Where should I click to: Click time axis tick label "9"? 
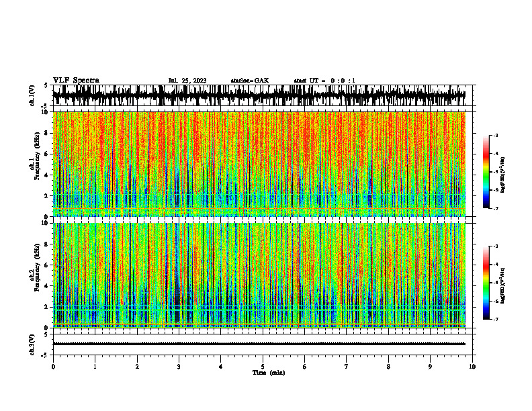(430, 367)
